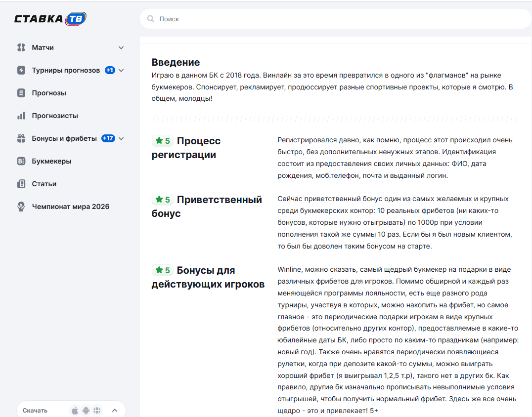Image resolution: width=532 pixels, height=417 pixels.
Task: Go to the Прогнозы page
Action: (x=49, y=93)
